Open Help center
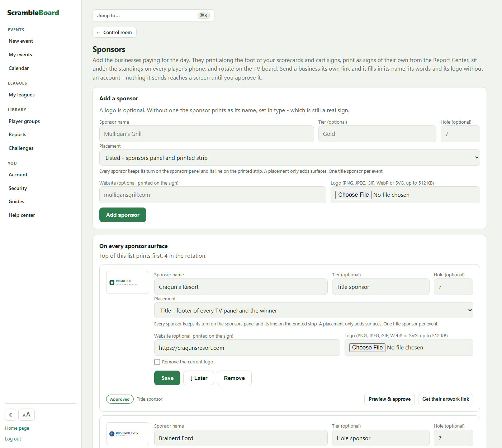This screenshot has height=448, width=502. click(22, 215)
